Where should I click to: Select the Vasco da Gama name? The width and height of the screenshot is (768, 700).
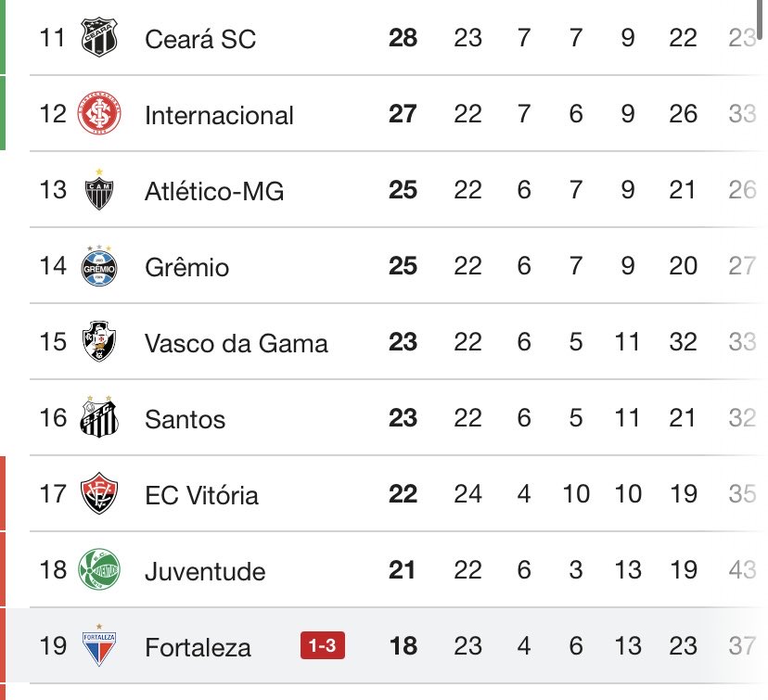coord(237,343)
